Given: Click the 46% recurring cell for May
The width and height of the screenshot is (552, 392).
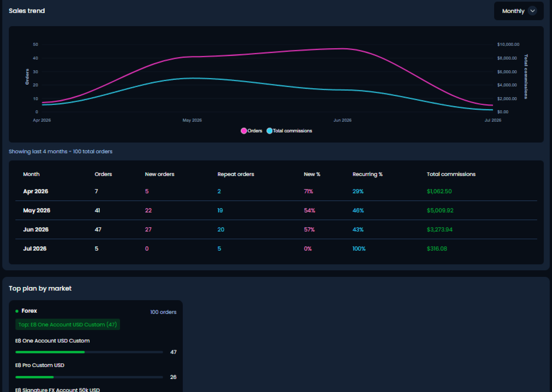Looking at the screenshot, I should (358, 210).
